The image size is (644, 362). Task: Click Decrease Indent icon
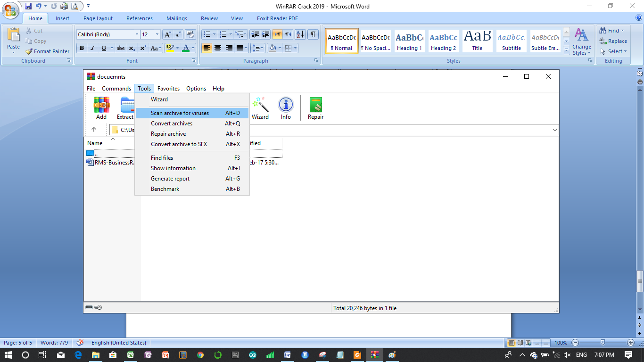pyautogui.click(x=255, y=34)
